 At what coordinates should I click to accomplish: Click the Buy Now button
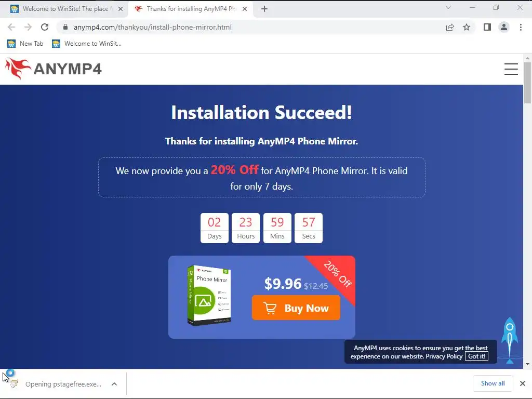(296, 308)
